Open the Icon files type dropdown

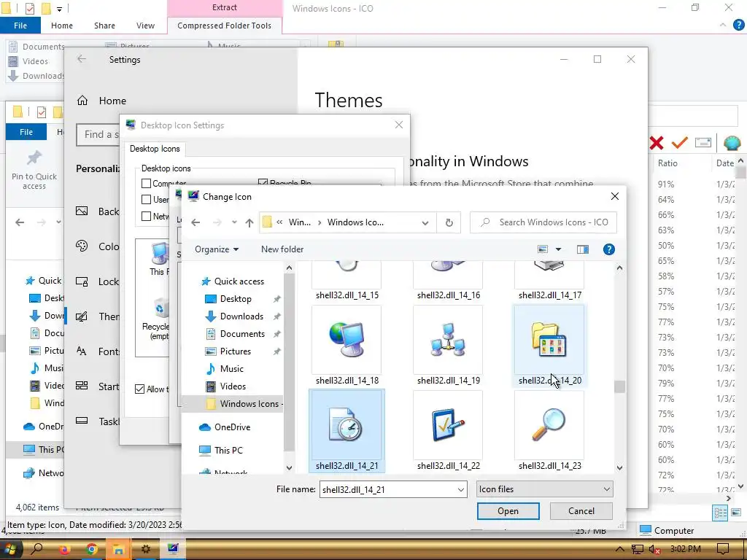[x=544, y=489]
